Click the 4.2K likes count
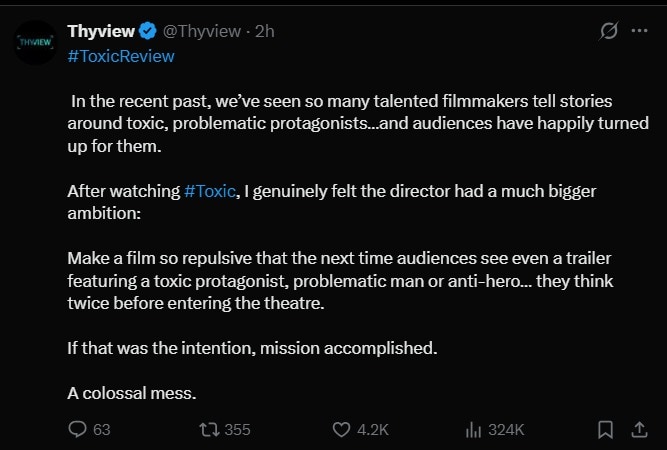The image size is (667, 450). coord(373,430)
